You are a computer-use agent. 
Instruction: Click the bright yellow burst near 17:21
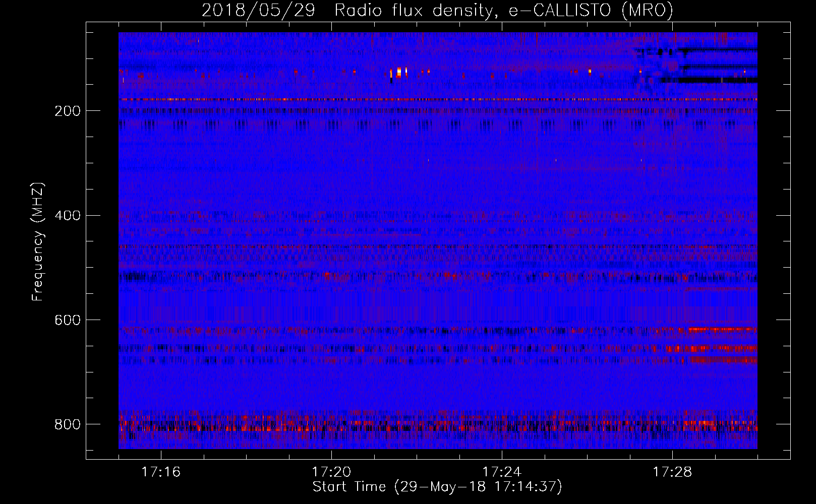[x=399, y=72]
